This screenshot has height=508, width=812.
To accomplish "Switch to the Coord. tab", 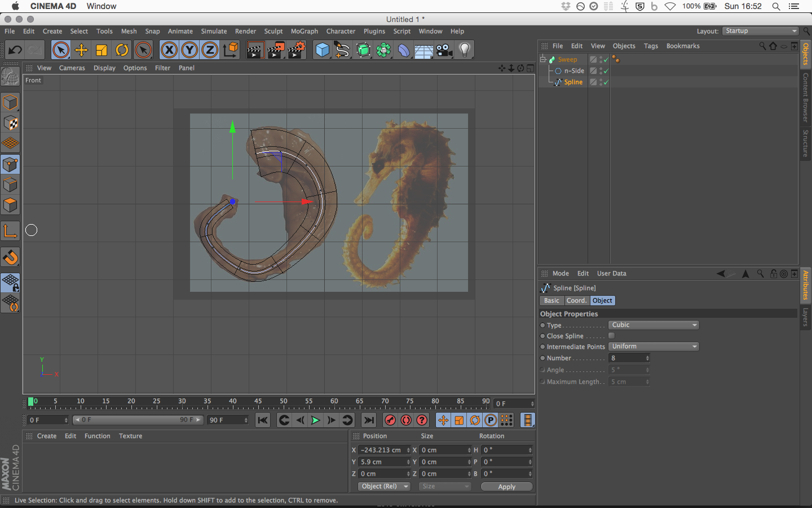I will click(x=576, y=301).
